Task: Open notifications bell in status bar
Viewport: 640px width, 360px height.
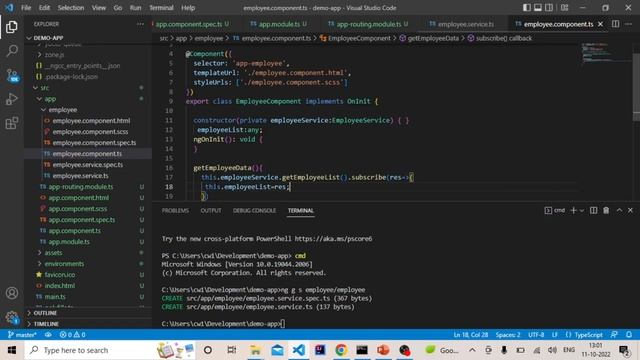Action: [x=629, y=335]
